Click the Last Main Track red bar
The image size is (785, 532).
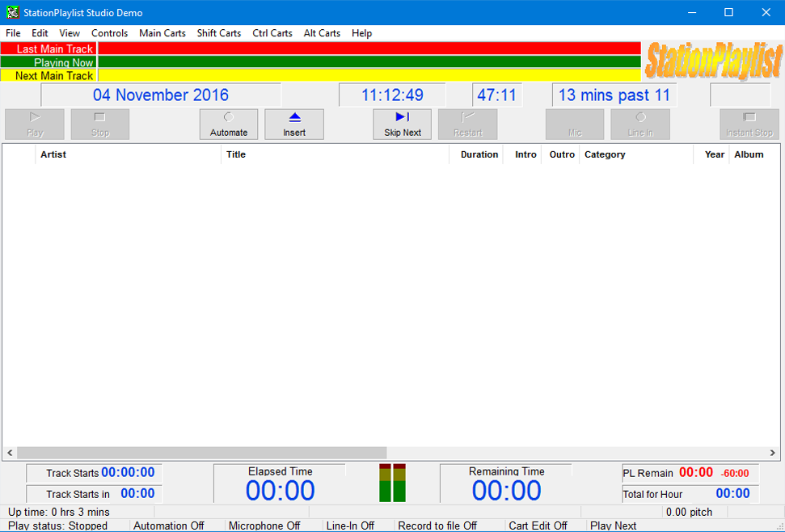pyautogui.click(x=369, y=49)
